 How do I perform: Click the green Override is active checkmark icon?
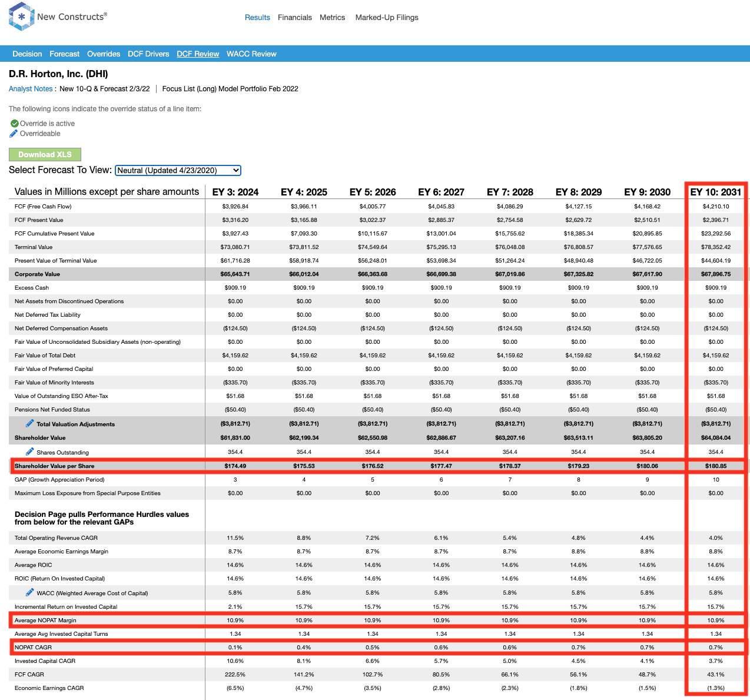point(15,124)
